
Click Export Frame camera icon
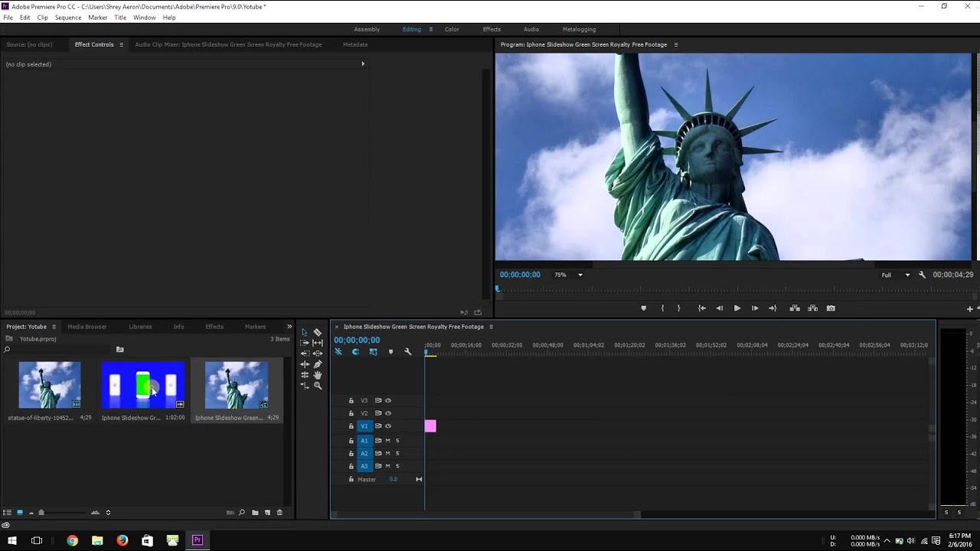click(831, 308)
